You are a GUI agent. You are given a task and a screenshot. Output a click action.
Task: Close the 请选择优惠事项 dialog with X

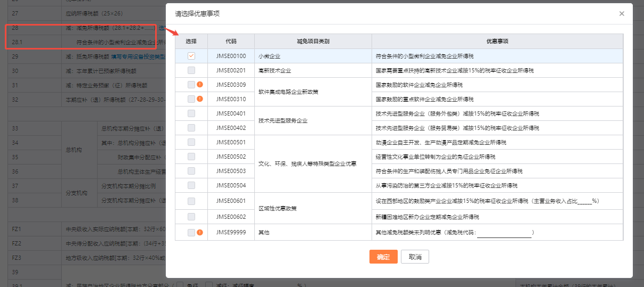click(622, 14)
